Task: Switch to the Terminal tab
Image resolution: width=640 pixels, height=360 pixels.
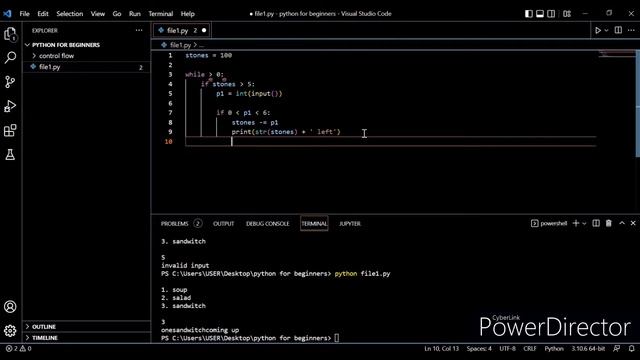Action: pos(314,224)
